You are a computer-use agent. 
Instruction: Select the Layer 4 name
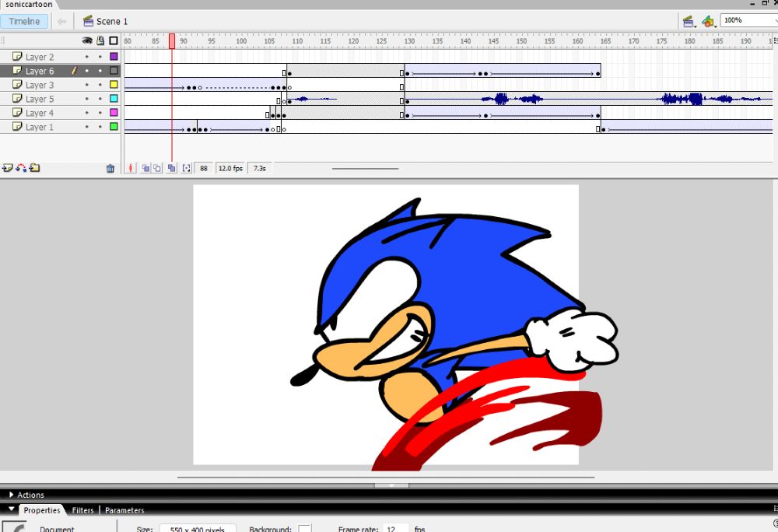point(40,113)
